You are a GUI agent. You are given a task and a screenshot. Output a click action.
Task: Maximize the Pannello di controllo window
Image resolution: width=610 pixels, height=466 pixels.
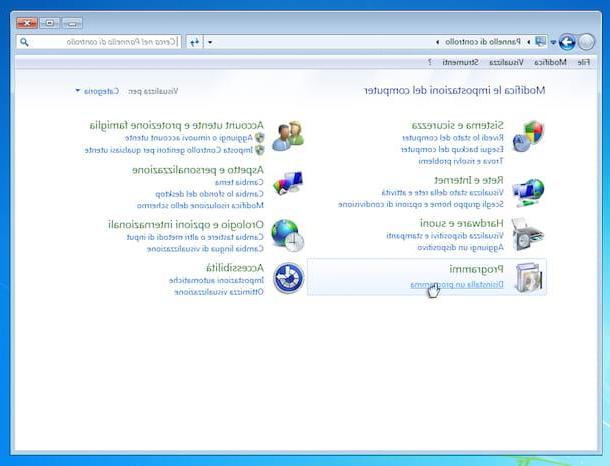tap(49, 23)
